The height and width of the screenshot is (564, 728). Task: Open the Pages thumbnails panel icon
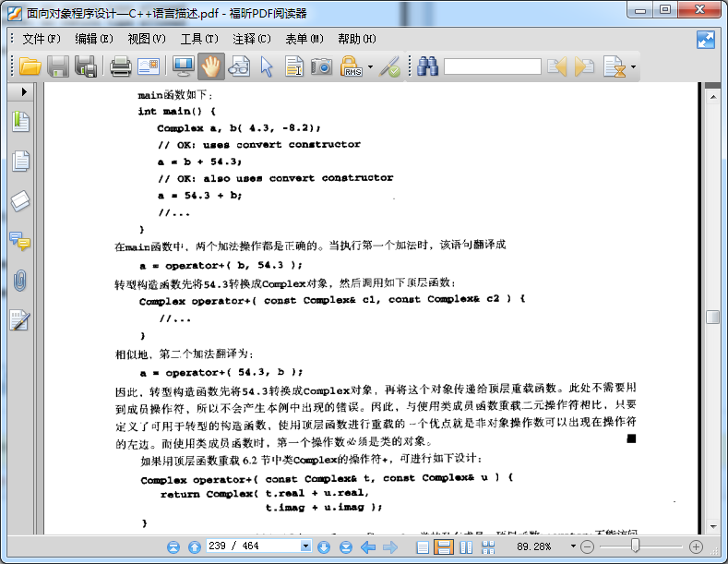[20, 161]
